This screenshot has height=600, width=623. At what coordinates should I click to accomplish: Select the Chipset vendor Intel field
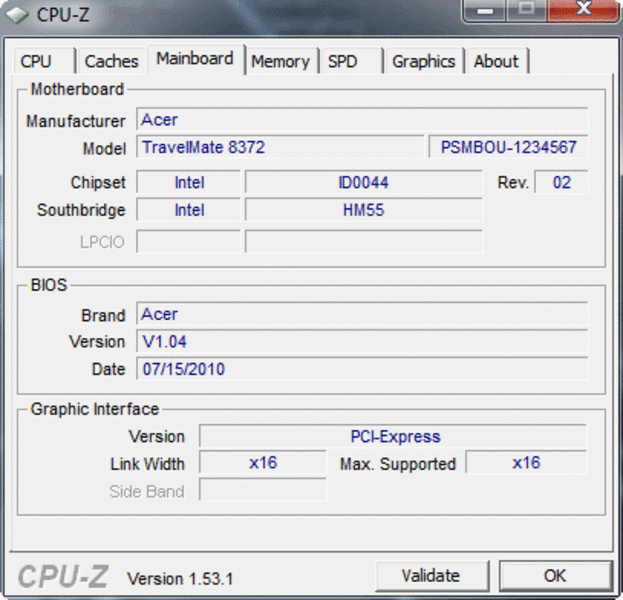[x=189, y=182]
